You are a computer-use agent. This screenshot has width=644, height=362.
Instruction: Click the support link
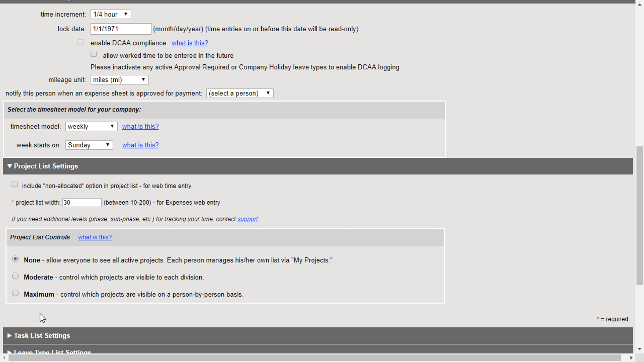[x=247, y=219]
